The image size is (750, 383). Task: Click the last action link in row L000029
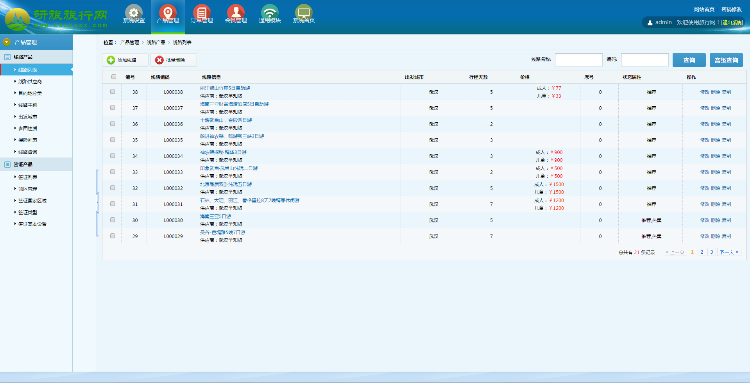726,236
